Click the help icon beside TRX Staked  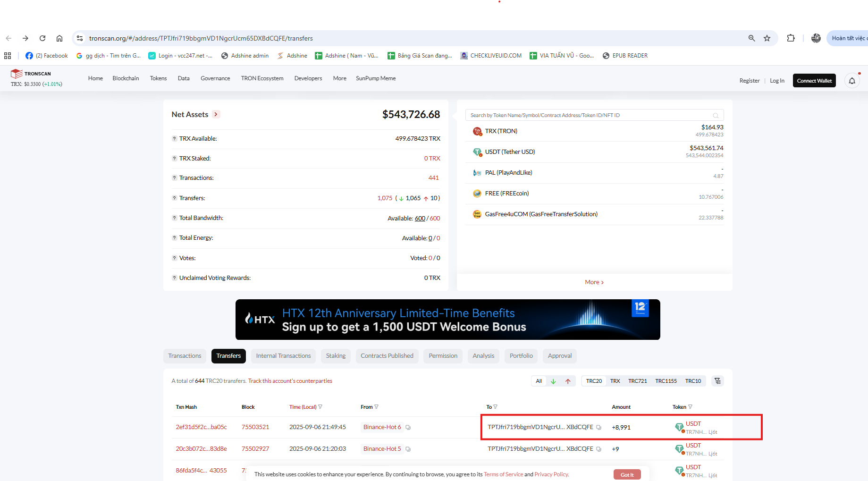[x=174, y=159]
